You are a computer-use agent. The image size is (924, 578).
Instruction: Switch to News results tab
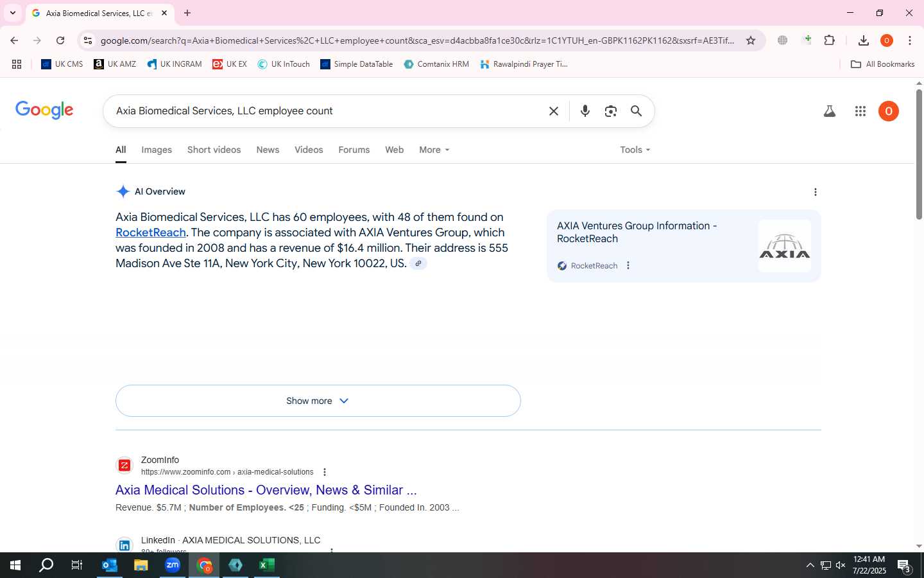(268, 150)
